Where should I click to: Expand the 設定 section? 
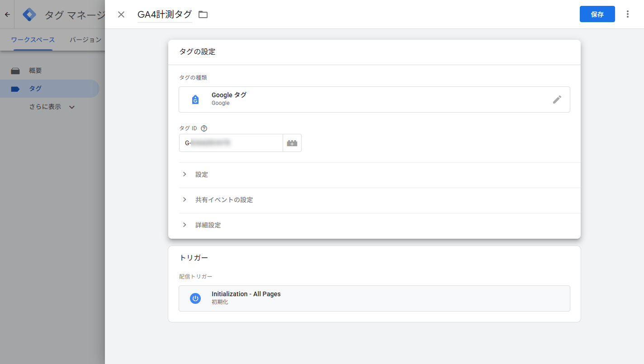tap(379, 175)
